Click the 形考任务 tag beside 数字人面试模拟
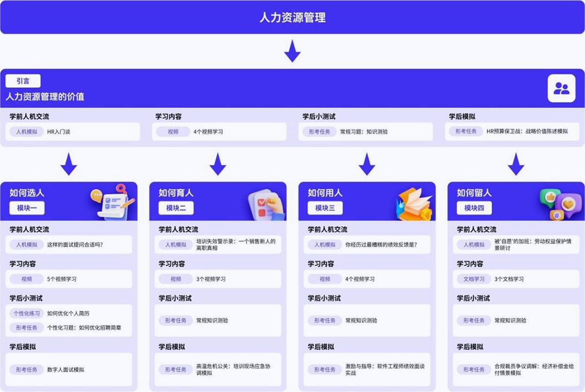The width and height of the screenshot is (585, 392). (27, 370)
